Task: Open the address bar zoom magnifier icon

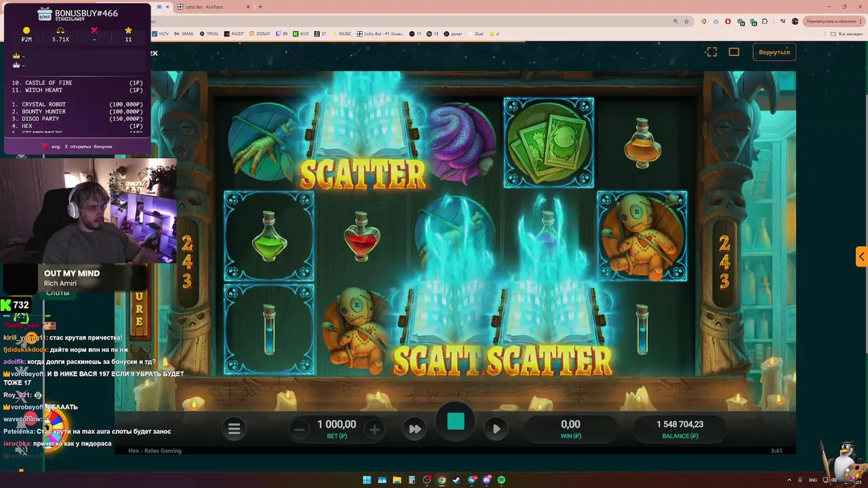Action: click(675, 21)
